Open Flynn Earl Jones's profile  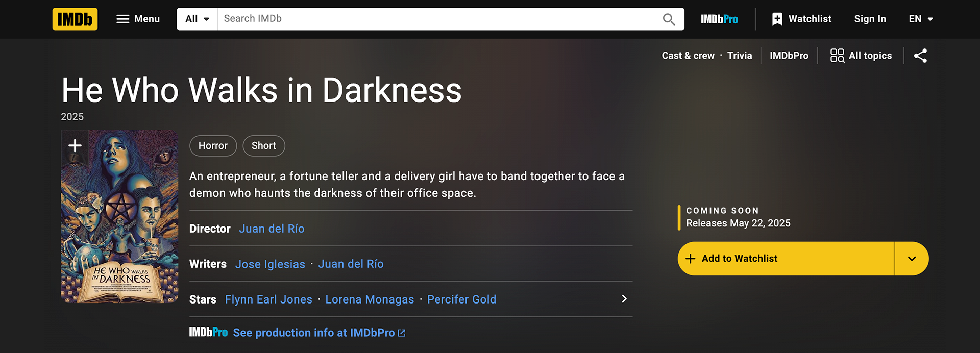tap(268, 299)
